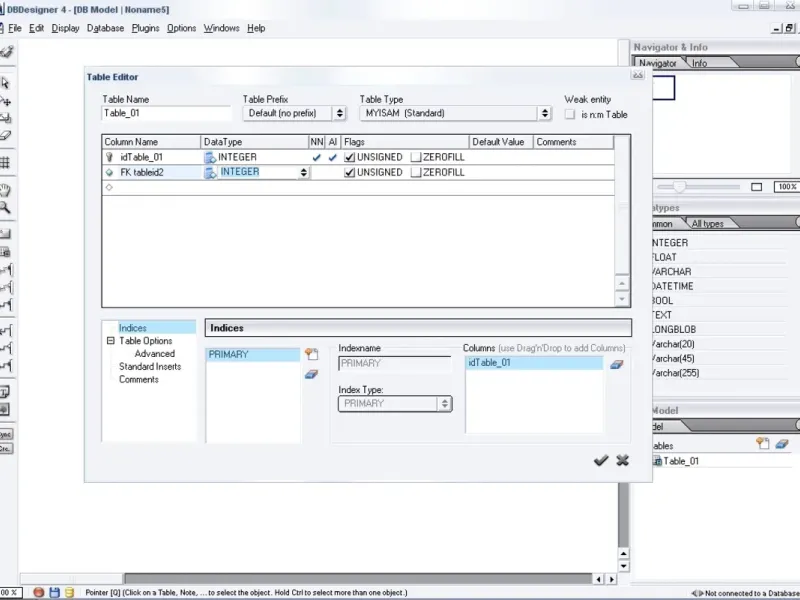The image size is (800, 600).
Task: Select the Zoom magnifier tool
Action: pos(5,208)
